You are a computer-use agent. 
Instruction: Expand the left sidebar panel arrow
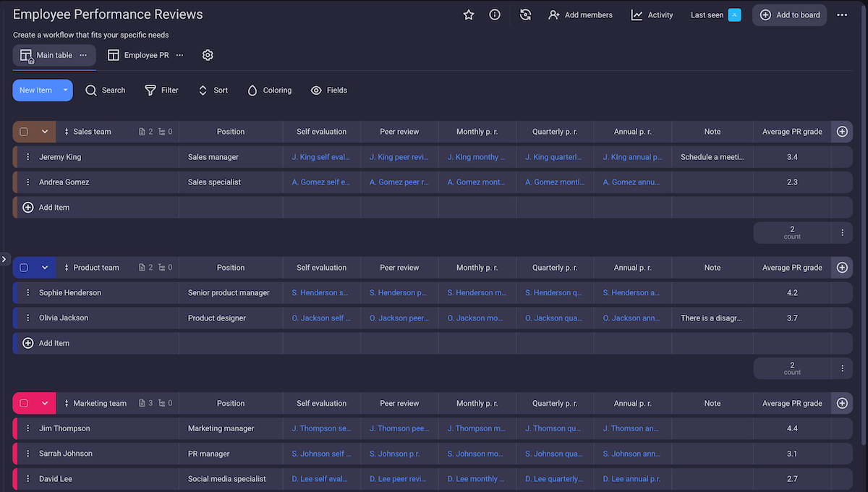4,259
